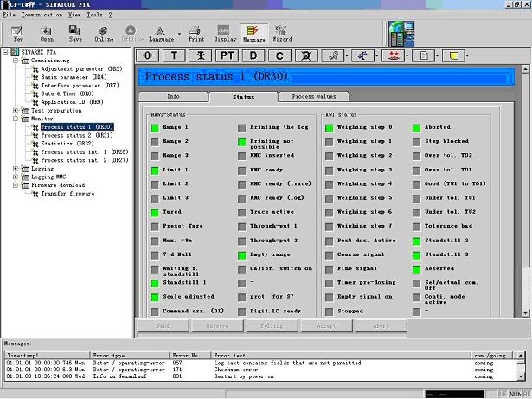532x399 pixels.
Task: Toggle the Range 1 status indicator
Action: tap(155, 128)
